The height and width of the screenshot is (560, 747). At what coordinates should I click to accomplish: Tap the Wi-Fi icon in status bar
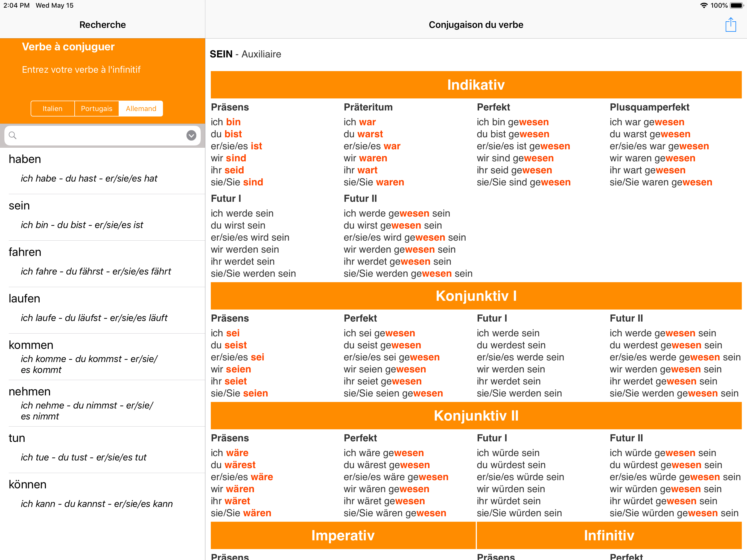(704, 5)
